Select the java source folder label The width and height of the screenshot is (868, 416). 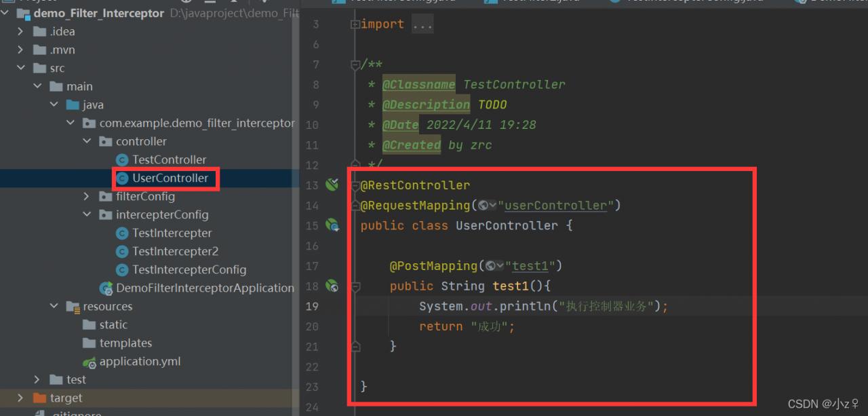click(93, 105)
